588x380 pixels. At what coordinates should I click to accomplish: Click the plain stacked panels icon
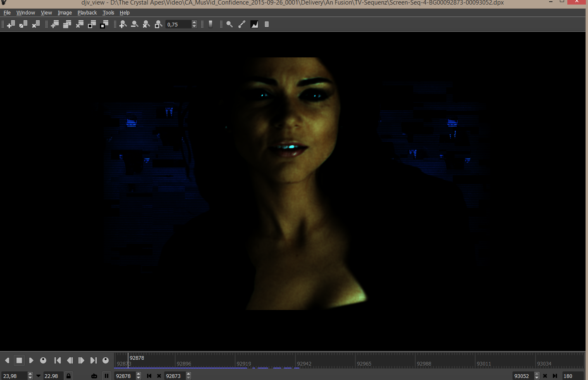[x=67, y=24]
